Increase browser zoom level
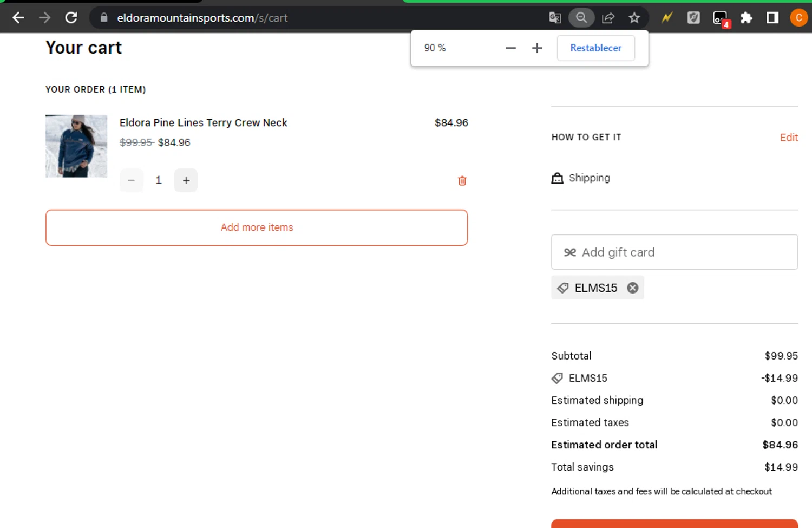Viewport: 812px width, 528px height. coord(537,48)
